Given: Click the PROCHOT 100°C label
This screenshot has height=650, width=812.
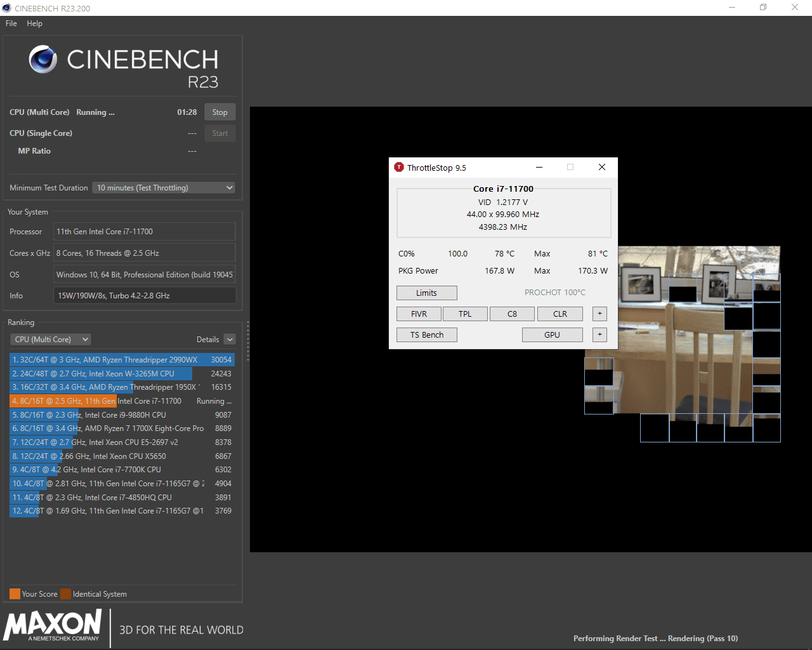Looking at the screenshot, I should [x=554, y=293].
